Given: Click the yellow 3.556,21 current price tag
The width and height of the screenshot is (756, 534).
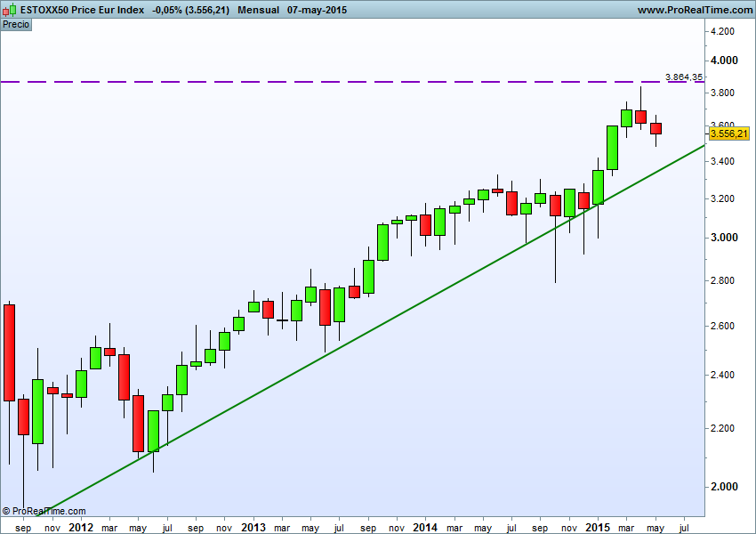Looking at the screenshot, I should [729, 134].
